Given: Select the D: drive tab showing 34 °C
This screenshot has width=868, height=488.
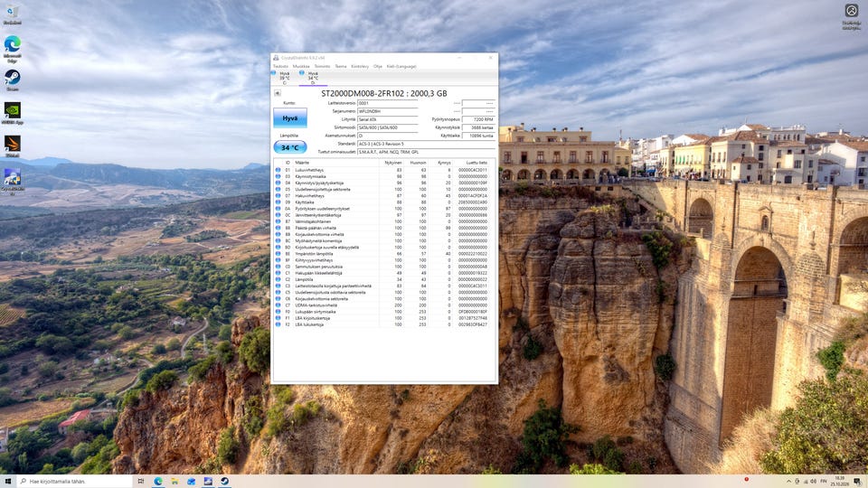Looking at the screenshot, I should 312,78.
